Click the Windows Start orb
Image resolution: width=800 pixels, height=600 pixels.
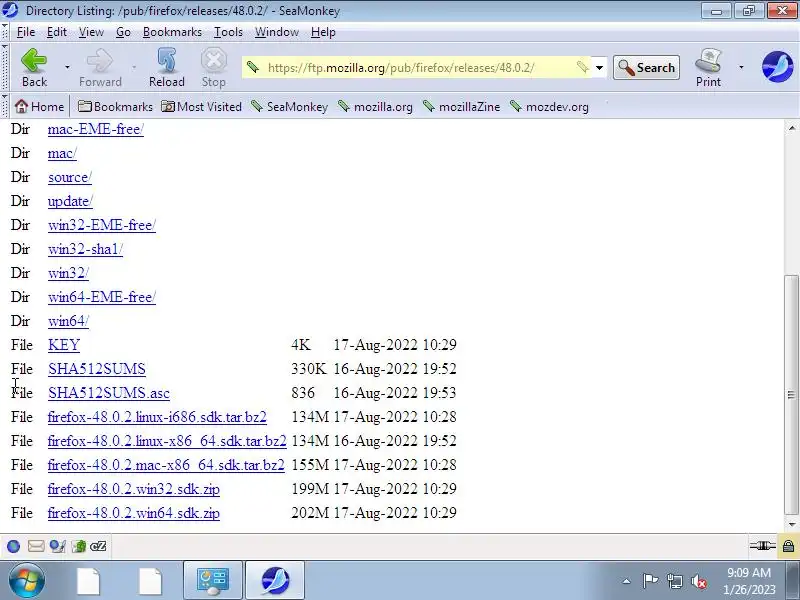(26, 580)
